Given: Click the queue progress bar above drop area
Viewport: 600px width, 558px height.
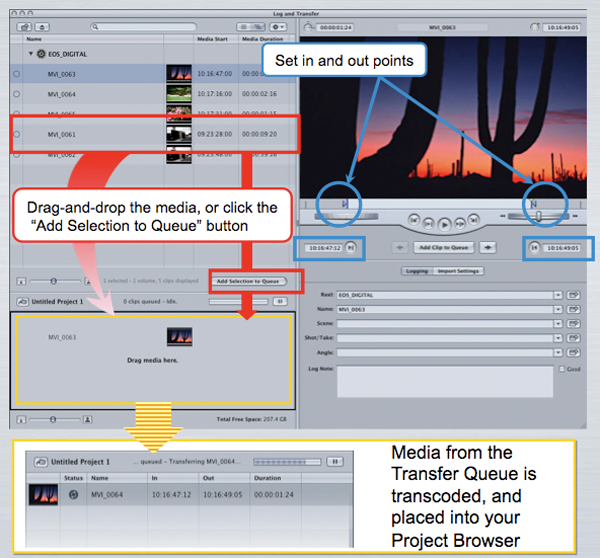Looking at the screenshot, I should (238, 302).
